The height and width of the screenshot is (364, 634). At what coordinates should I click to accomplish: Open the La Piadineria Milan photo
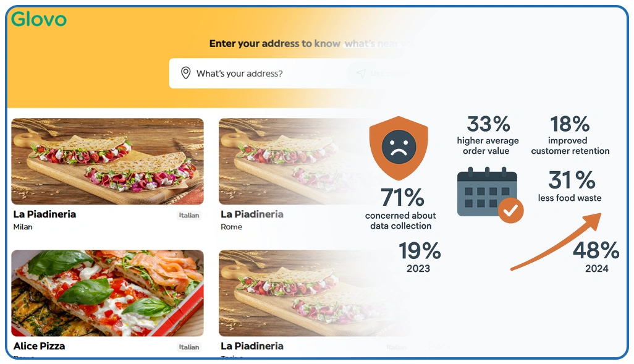point(108,161)
